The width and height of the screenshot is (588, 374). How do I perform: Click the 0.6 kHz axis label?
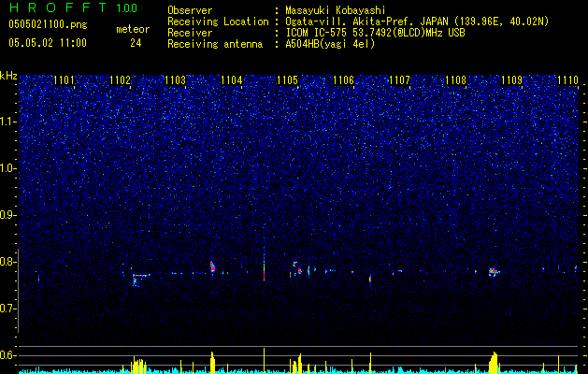(7, 355)
